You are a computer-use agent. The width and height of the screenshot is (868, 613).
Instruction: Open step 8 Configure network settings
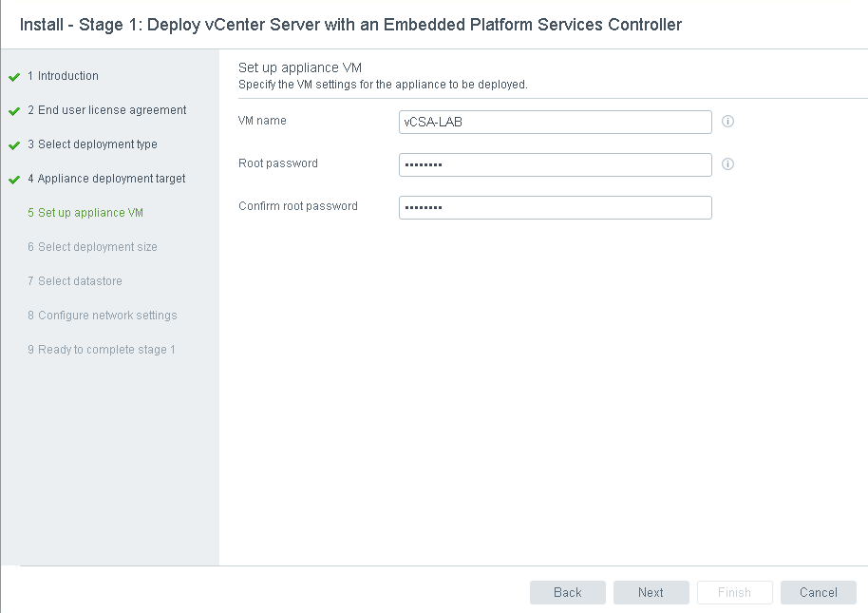(103, 316)
